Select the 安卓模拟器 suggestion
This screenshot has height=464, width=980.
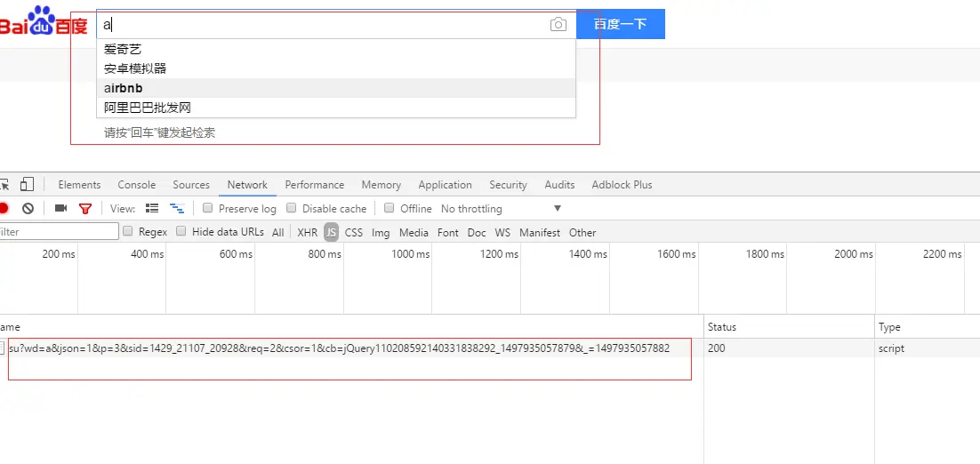[x=336, y=68]
